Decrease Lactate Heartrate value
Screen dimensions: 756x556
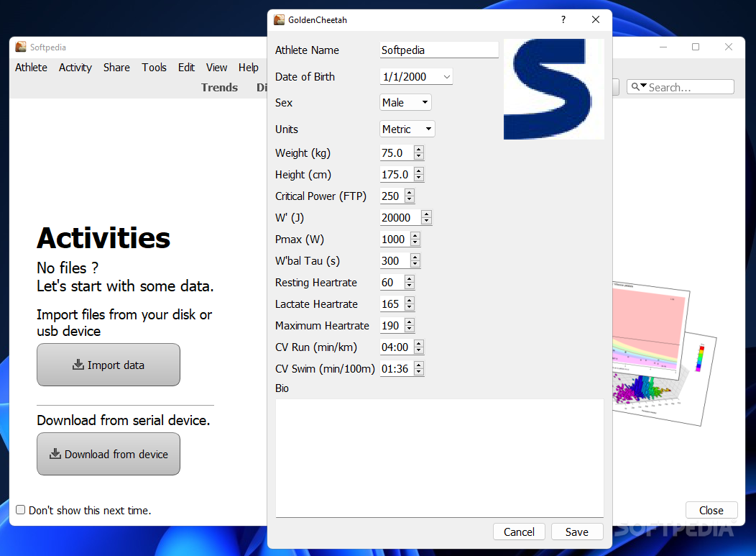click(410, 307)
